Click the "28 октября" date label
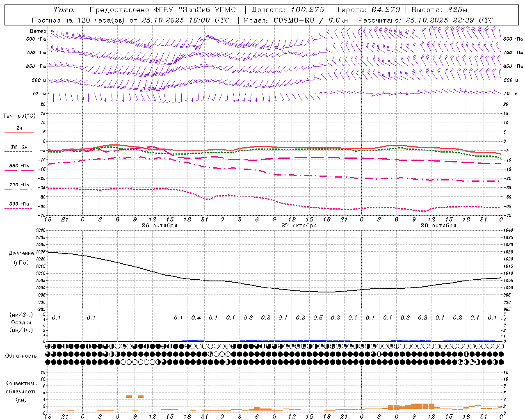The image size is (525, 420). click(438, 226)
